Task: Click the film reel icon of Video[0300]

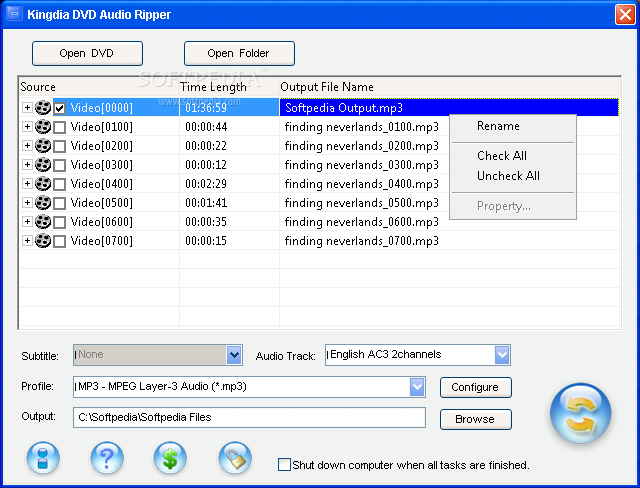Action: point(43,165)
